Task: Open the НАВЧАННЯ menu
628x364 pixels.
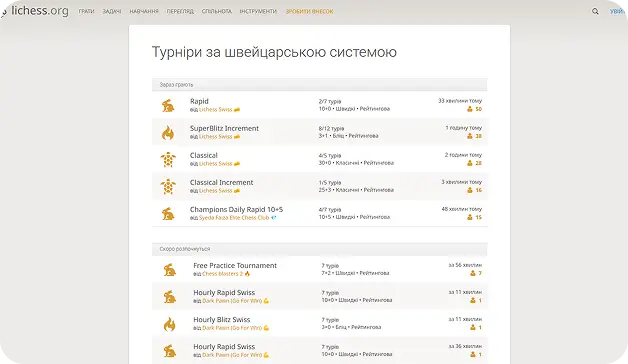Action: [x=144, y=12]
